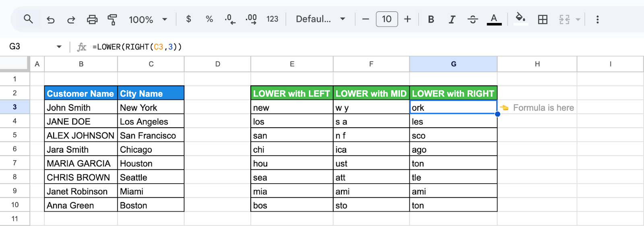The width and height of the screenshot is (644, 226).
Task: Undo the last action
Action: [50, 19]
